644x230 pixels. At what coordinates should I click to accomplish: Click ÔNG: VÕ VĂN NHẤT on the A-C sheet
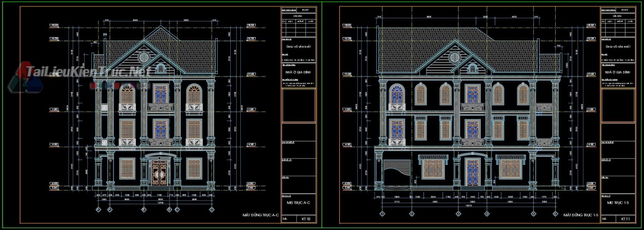pyautogui.click(x=299, y=47)
